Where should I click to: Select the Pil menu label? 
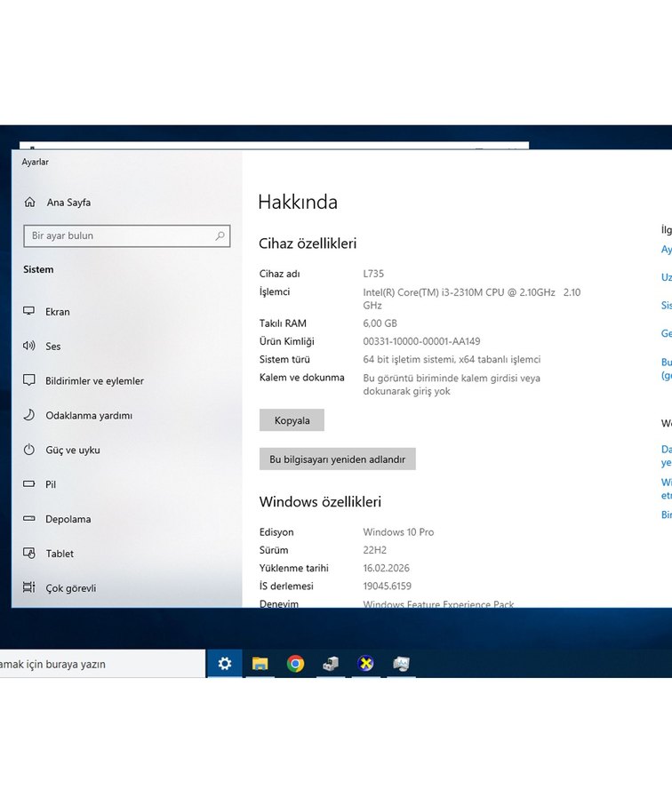(51, 484)
